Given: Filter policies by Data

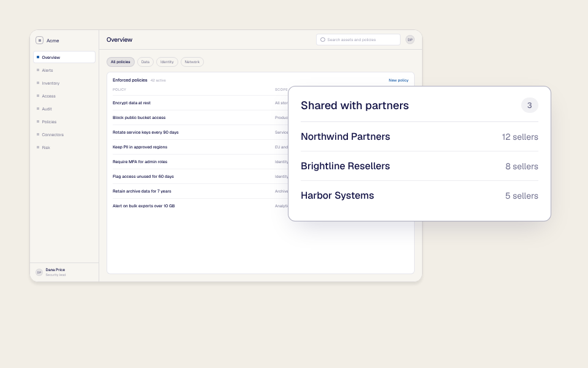Looking at the screenshot, I should (x=145, y=62).
